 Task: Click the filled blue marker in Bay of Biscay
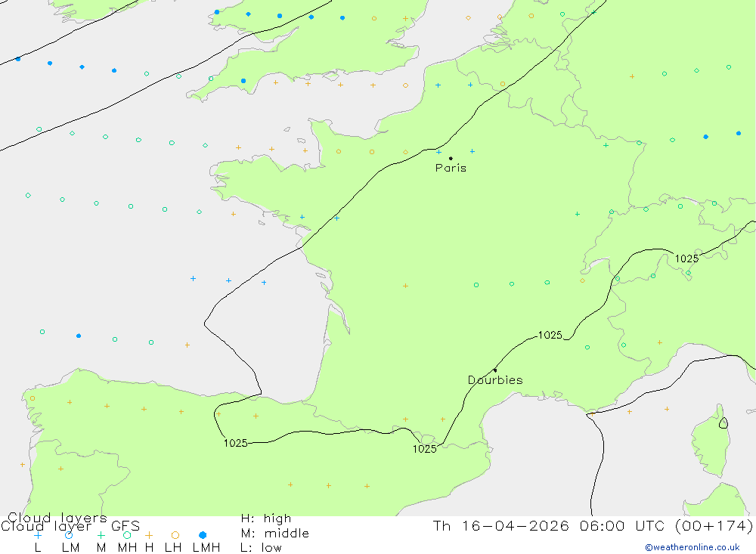[79, 336]
